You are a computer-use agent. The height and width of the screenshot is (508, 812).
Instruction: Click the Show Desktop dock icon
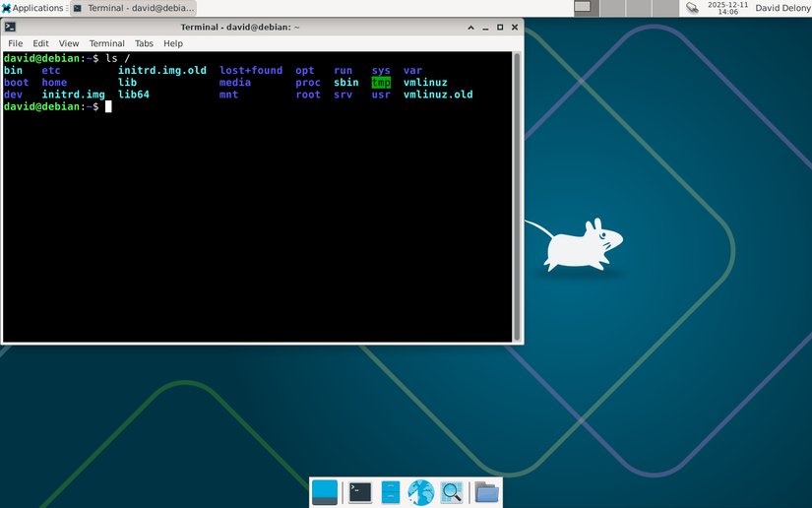324,492
